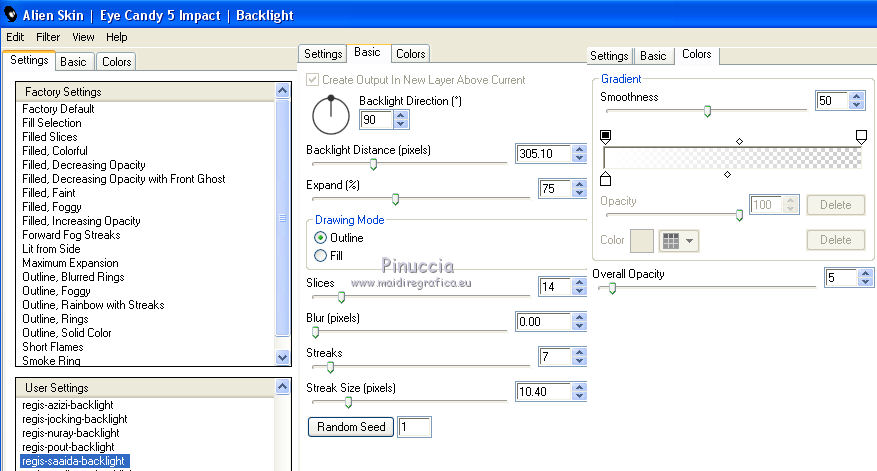Select the Filled, Foggy preset
Viewport: 877px width, 471px height.
pyautogui.click(x=52, y=207)
